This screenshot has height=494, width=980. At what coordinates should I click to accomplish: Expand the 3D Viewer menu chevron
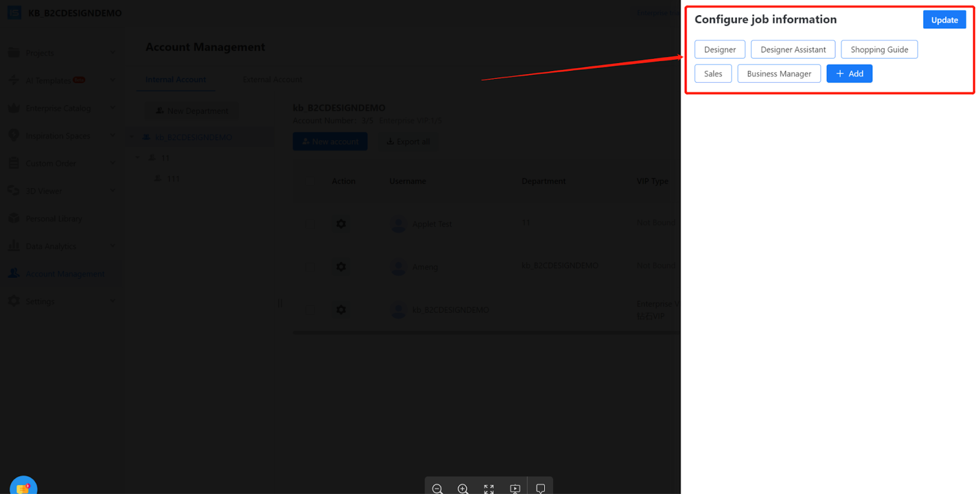[x=112, y=190]
